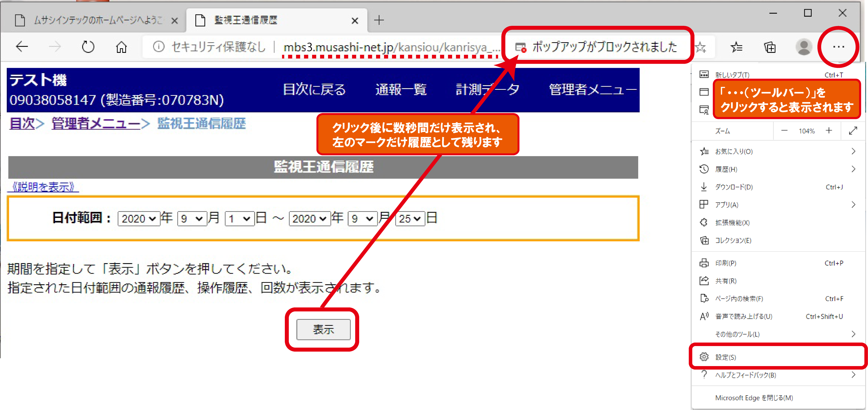This screenshot has height=410, width=868.
Task: Open the favorites list toolbar icon
Action: click(736, 48)
